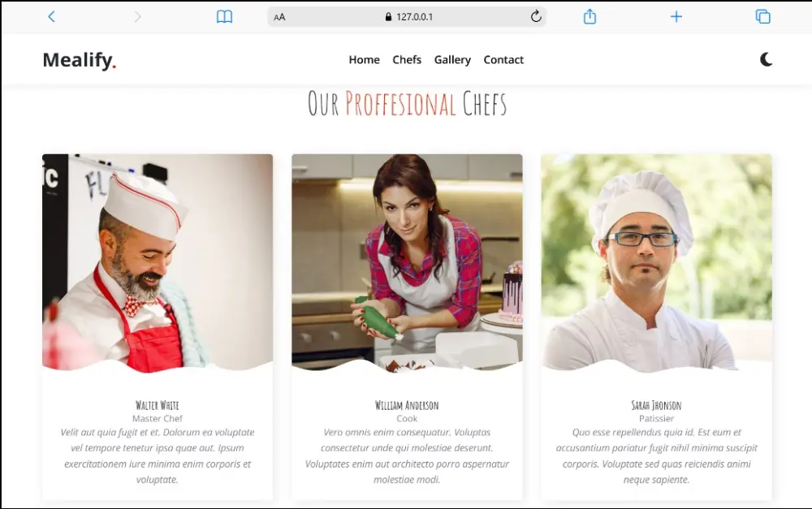Open the share sheet icon

tap(590, 16)
